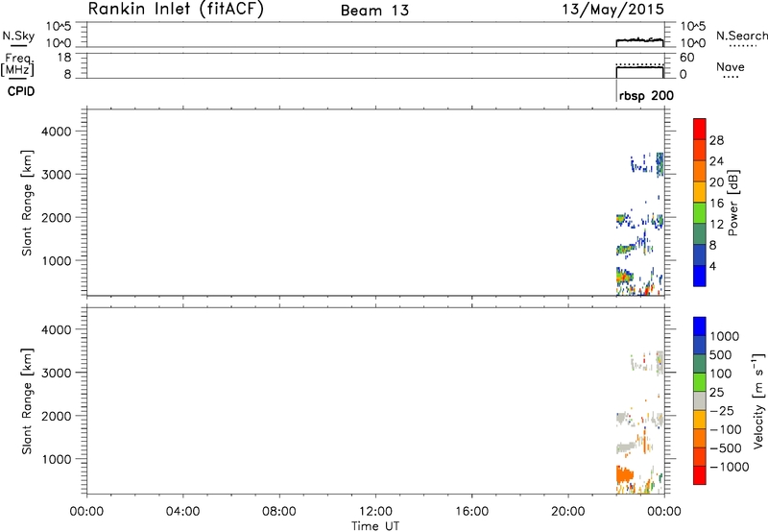This screenshot has height=532, width=768.
Task: Click the 'Rankin Inlet (fitACF)' title
Action: click(x=176, y=10)
